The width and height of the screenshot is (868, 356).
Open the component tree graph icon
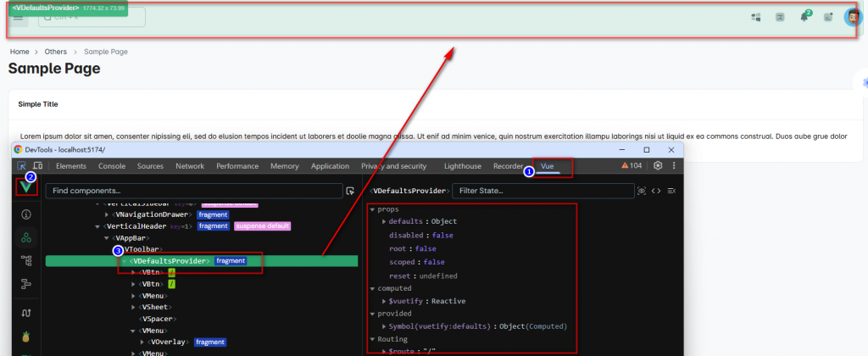coord(26,260)
